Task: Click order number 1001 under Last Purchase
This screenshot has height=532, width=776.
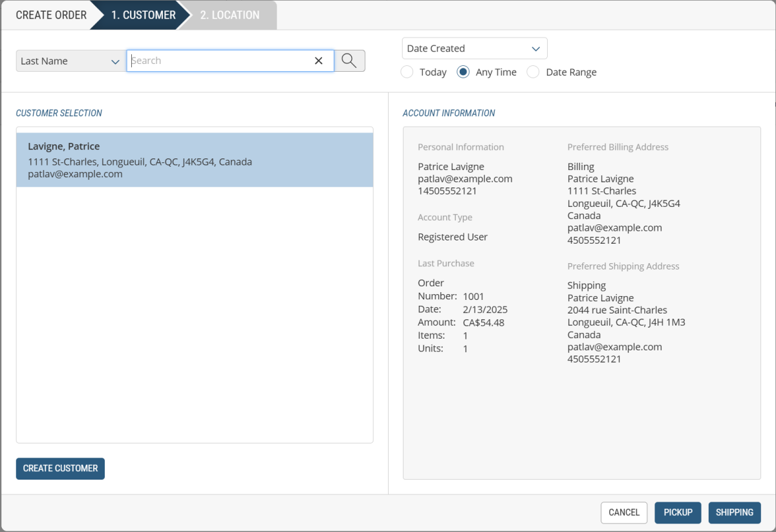Action: coord(473,296)
